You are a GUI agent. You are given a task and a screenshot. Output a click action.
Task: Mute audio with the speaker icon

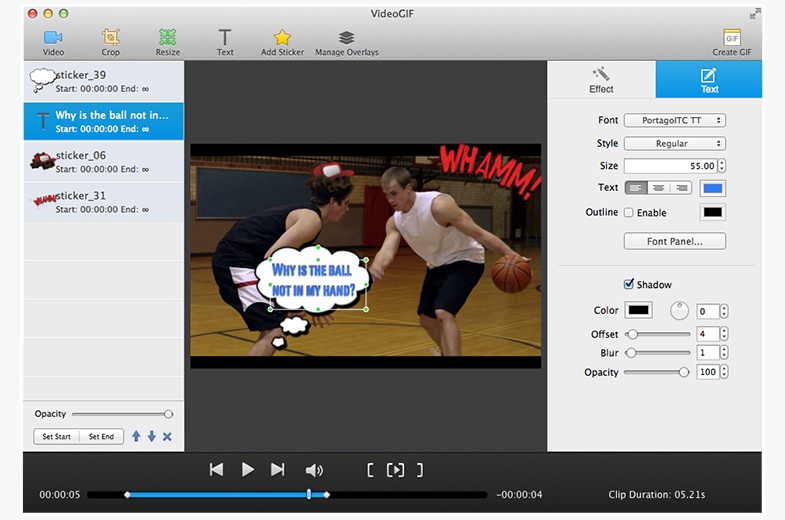click(x=315, y=470)
